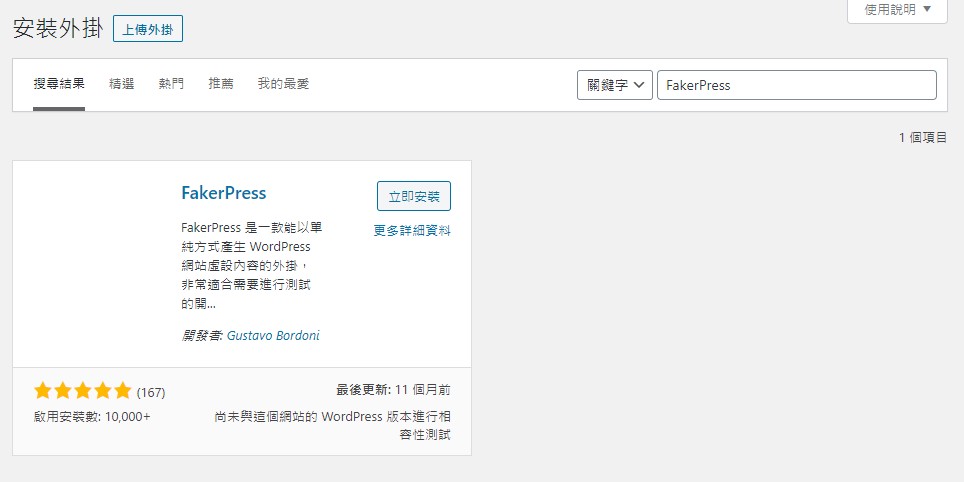This screenshot has height=482, width=964.
Task: Click the 安裝外掛 page heading
Action: point(58,29)
